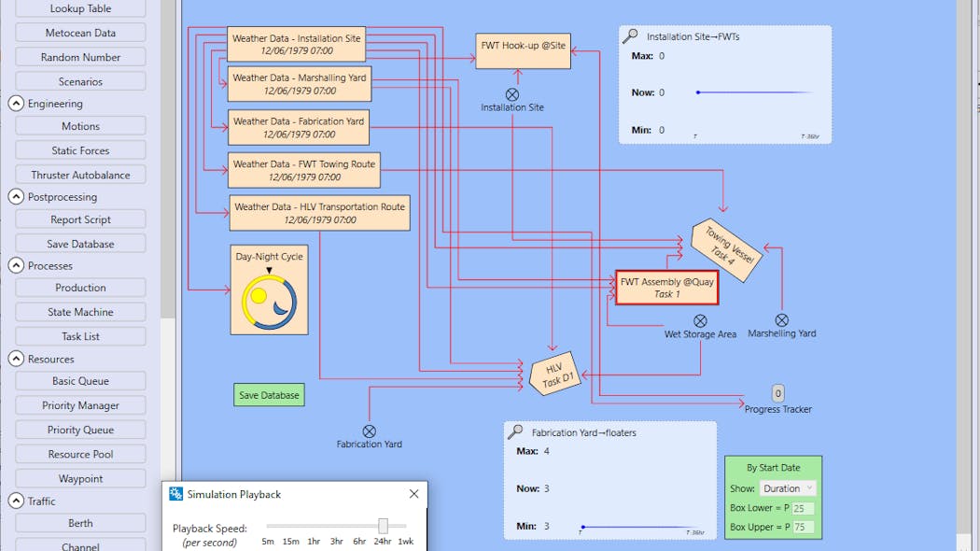Open the Thruster Autobalance panel

tap(79, 174)
